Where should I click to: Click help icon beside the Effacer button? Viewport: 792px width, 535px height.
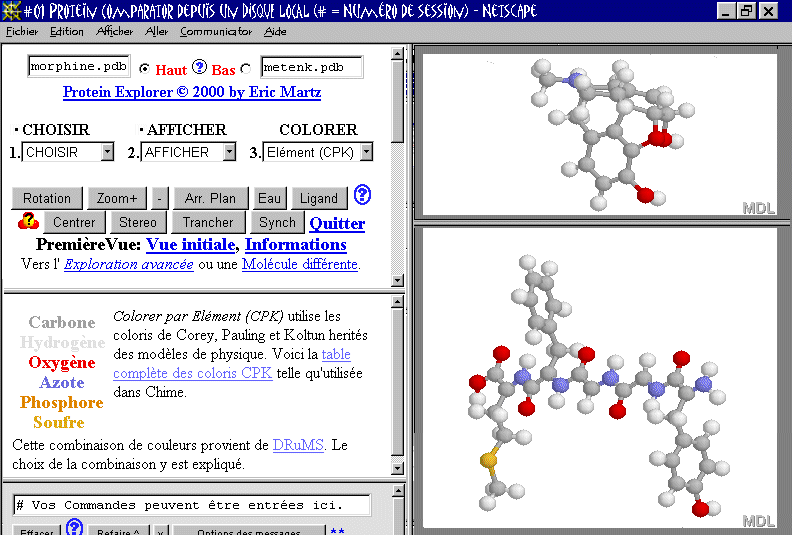(74, 527)
